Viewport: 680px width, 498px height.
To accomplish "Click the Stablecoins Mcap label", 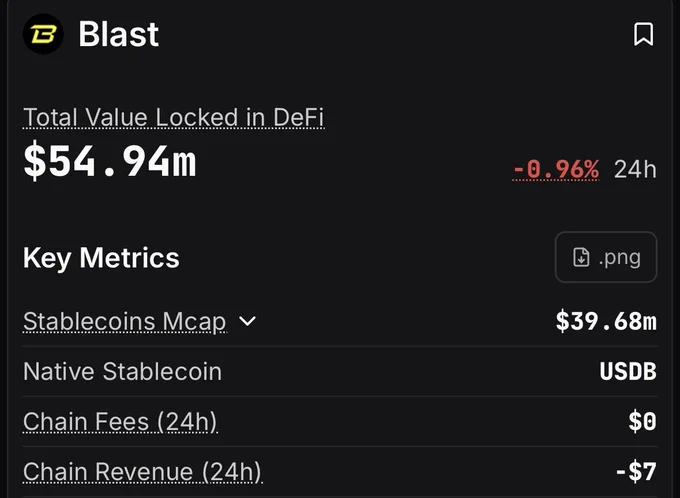I will [124, 322].
